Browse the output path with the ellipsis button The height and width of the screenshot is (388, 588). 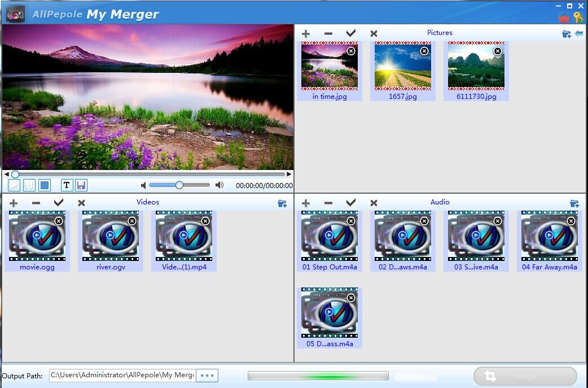207,376
